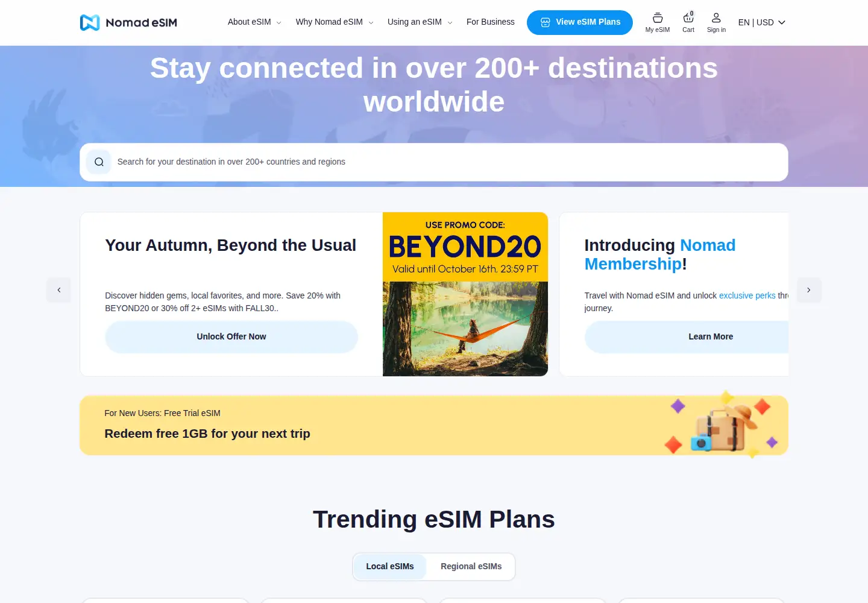
Task: Click the magnifier search icon
Action: 99,162
